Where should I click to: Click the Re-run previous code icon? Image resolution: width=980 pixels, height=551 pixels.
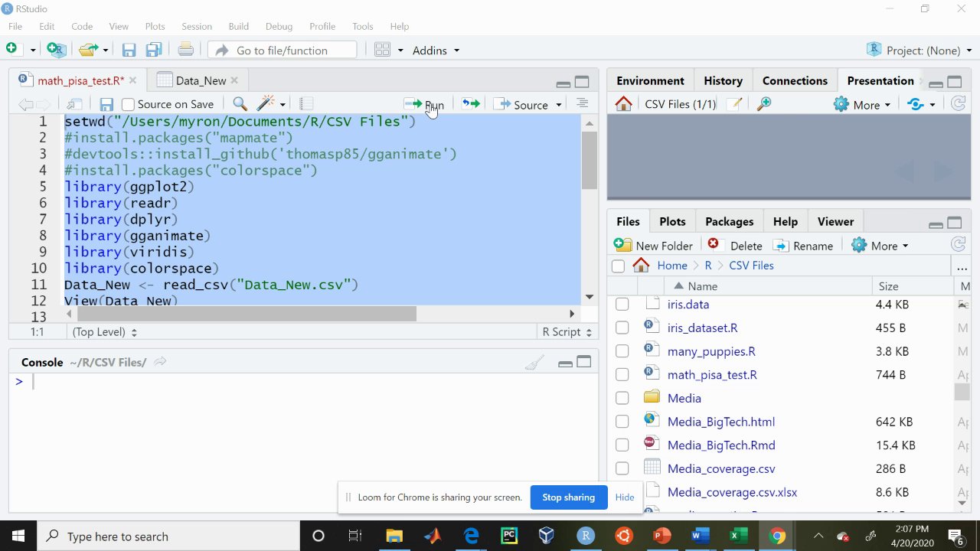pyautogui.click(x=471, y=104)
